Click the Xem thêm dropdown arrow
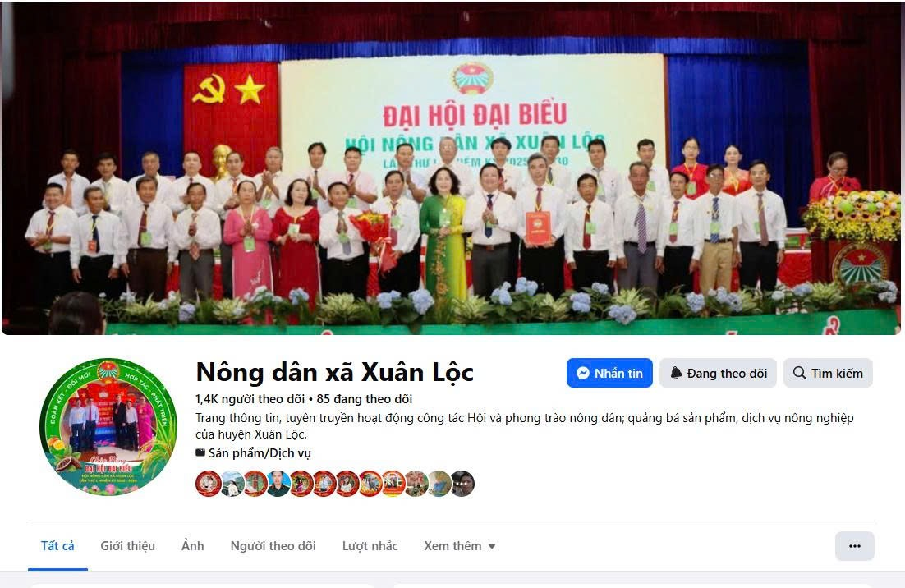Viewport: 905px width, 588px height. click(x=492, y=546)
